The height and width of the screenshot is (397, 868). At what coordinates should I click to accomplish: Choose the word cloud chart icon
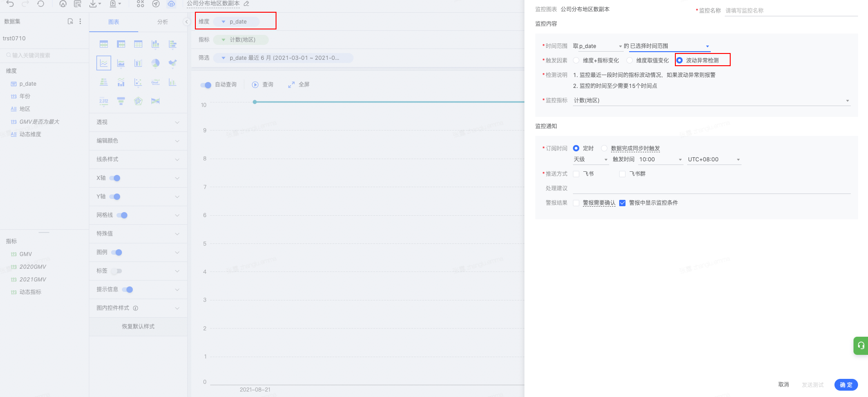click(155, 82)
